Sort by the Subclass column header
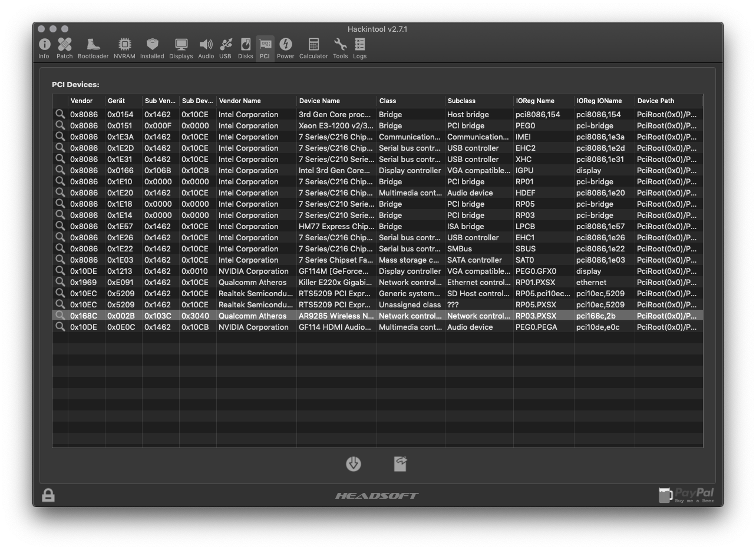 (x=479, y=101)
